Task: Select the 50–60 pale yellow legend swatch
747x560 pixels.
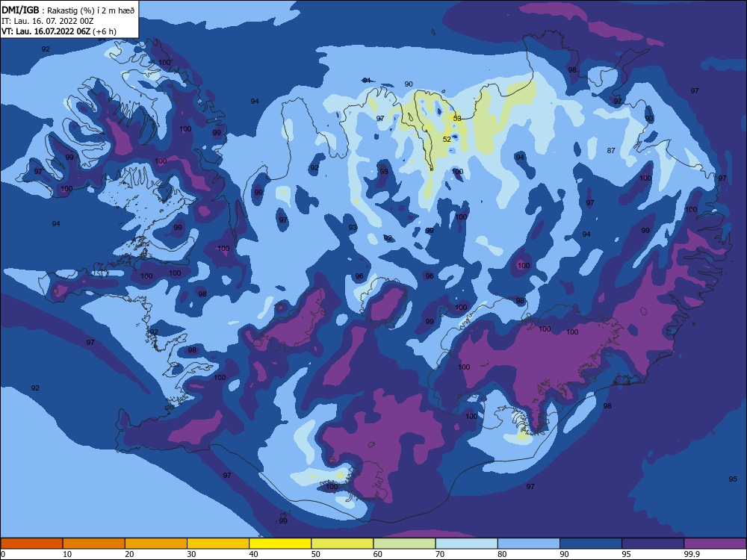Action: [x=342, y=544]
